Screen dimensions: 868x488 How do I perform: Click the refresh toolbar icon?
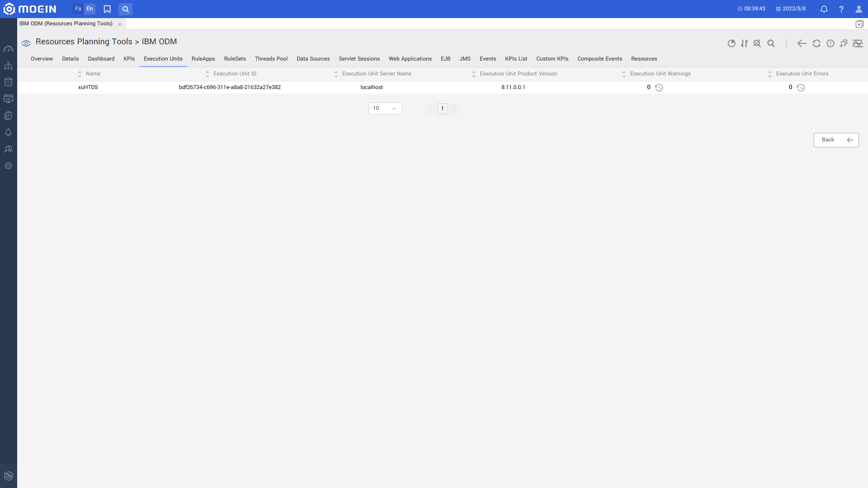816,43
